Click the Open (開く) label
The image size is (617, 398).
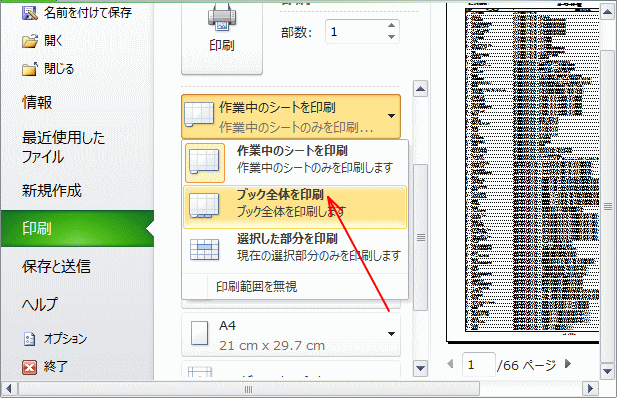[x=53, y=41]
